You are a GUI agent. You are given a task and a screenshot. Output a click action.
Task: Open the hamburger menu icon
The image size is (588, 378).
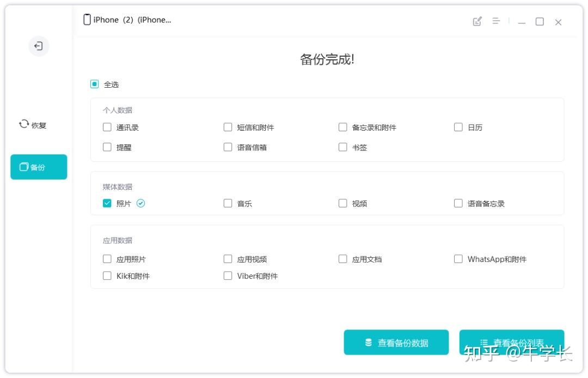point(496,21)
